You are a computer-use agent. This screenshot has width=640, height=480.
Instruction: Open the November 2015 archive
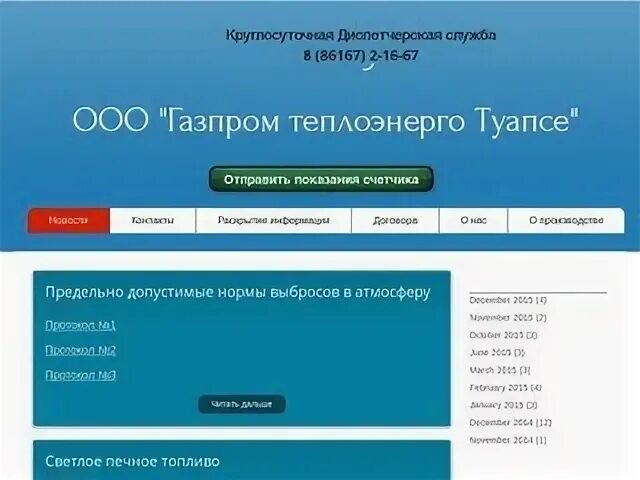508,318
